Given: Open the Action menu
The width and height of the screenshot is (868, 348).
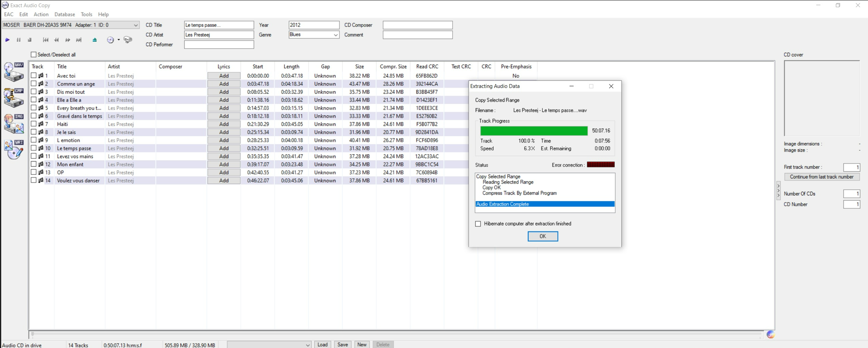Looking at the screenshot, I should point(41,14).
